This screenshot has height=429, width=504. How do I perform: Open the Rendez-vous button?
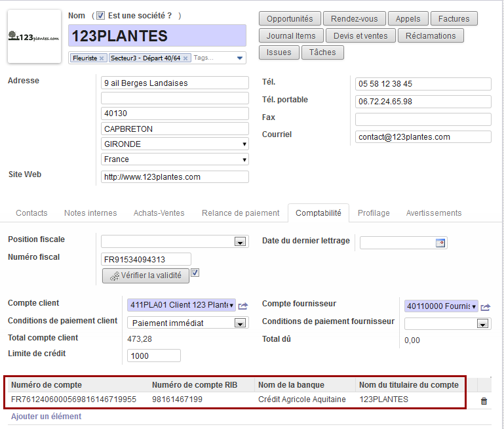tap(354, 18)
